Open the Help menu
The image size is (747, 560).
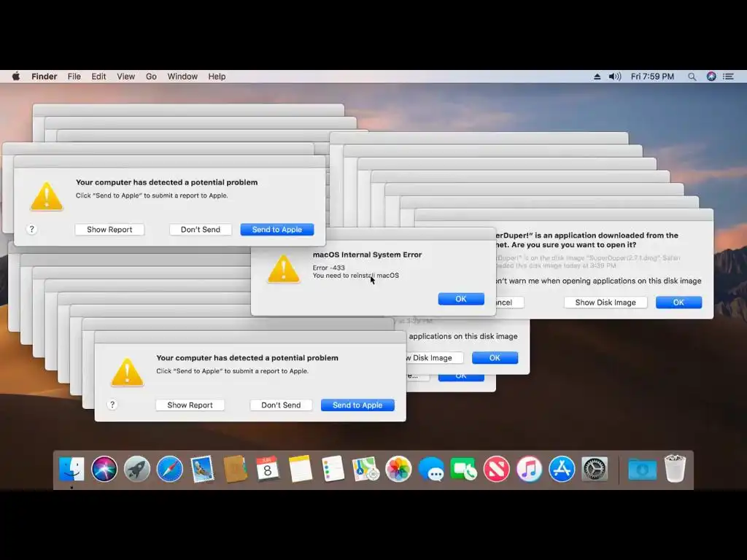217,77
